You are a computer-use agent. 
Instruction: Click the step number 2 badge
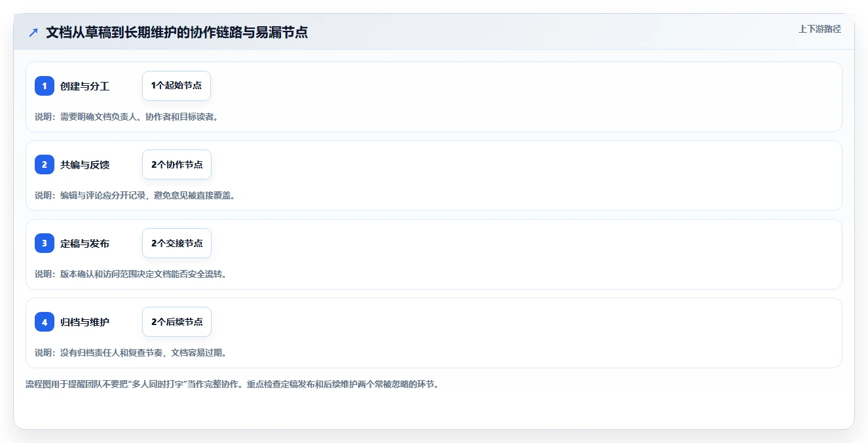pos(45,164)
